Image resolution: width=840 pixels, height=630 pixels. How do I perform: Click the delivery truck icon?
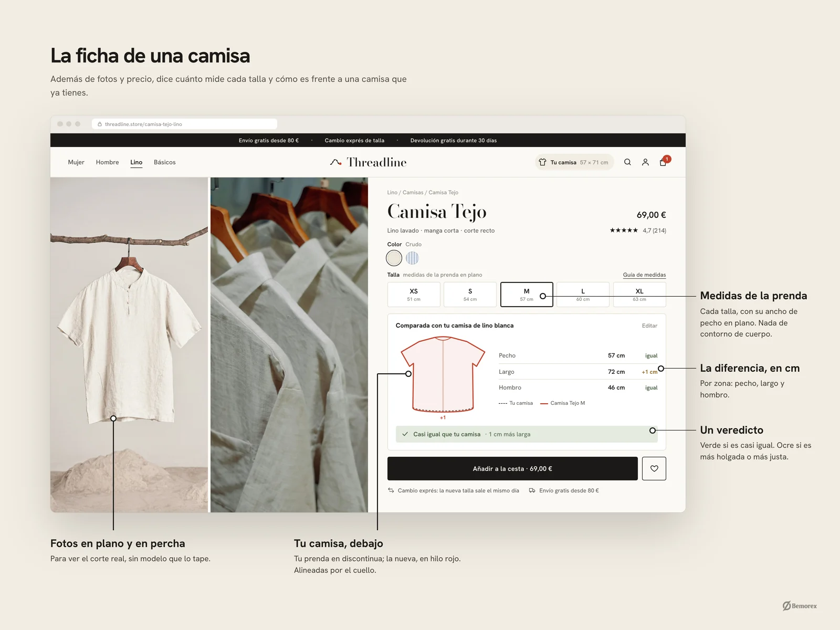[532, 490]
